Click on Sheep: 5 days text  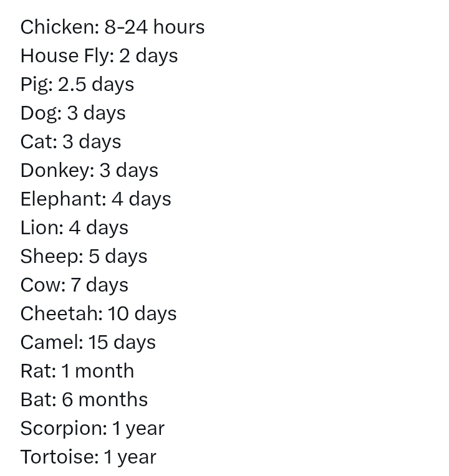coord(84,257)
